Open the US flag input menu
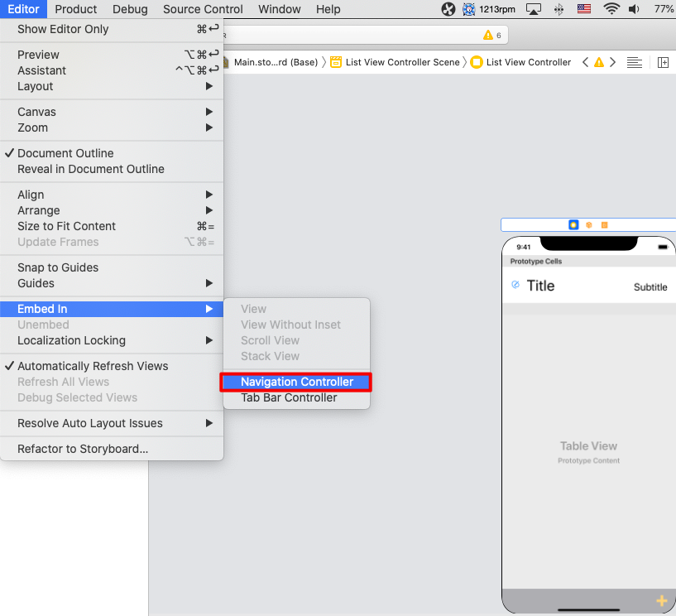Image resolution: width=676 pixels, height=616 pixels. (583, 8)
